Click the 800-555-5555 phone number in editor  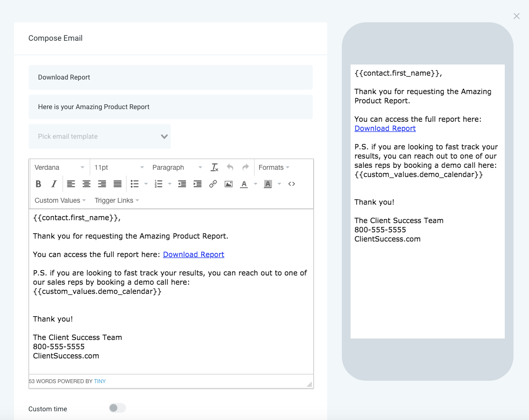[x=59, y=346]
